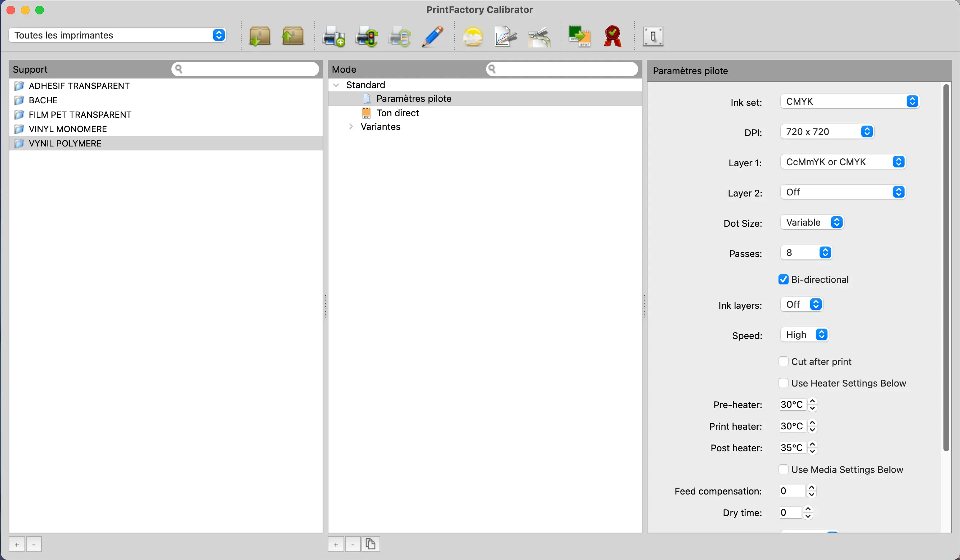Open the Speed dropdown showing High
This screenshot has width=960, height=560.
coord(804,335)
